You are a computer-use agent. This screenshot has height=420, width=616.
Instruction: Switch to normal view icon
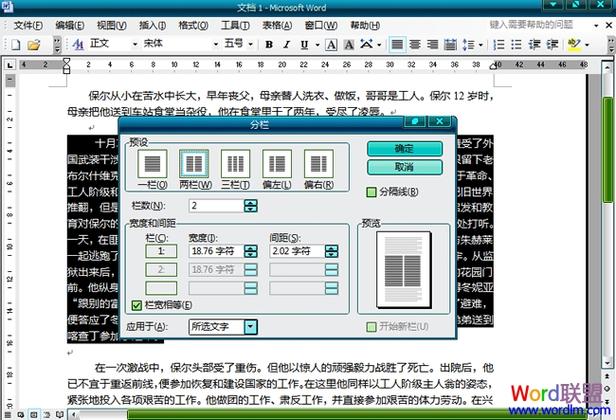coord(8,414)
